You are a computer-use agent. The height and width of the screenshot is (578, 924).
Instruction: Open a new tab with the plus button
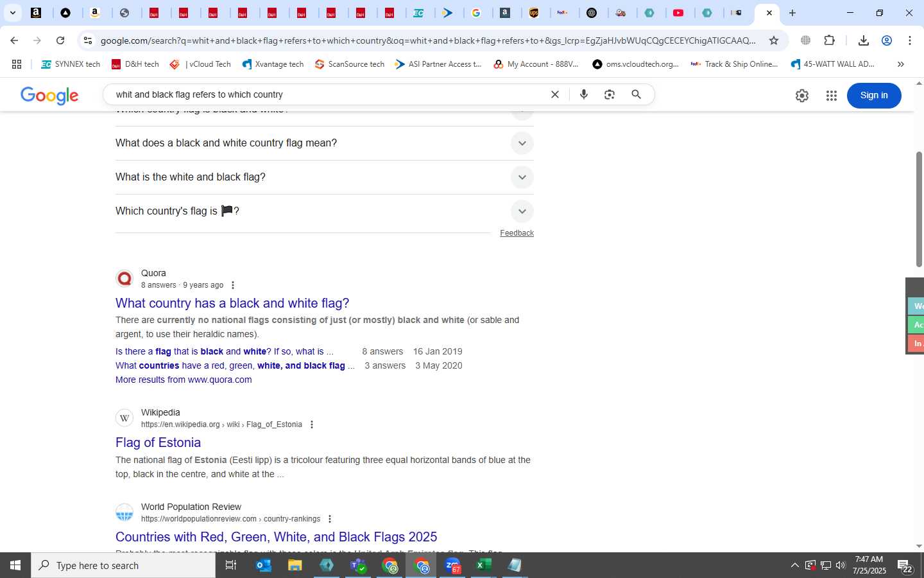click(x=792, y=13)
